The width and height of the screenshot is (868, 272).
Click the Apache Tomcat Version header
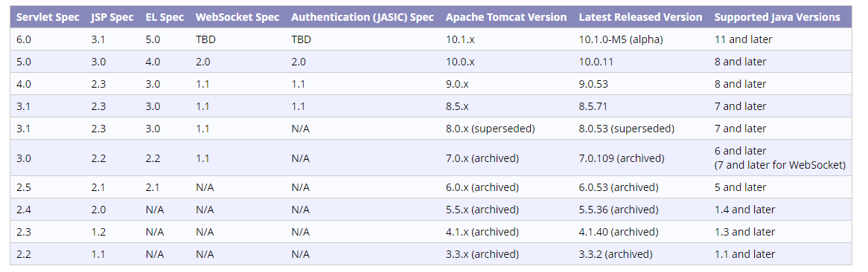[x=506, y=17]
